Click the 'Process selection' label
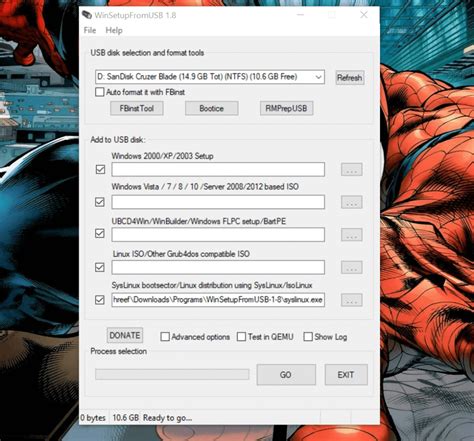 [119, 351]
